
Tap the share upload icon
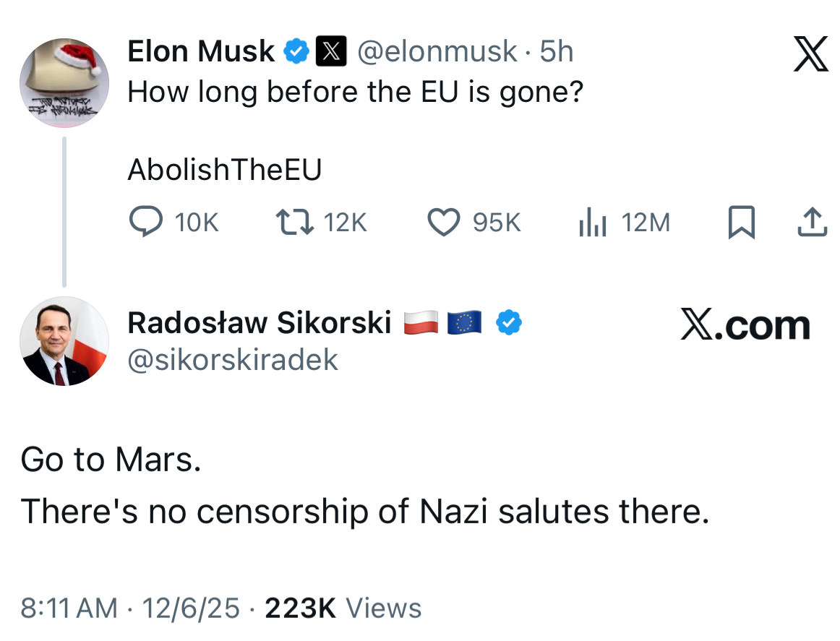pos(811,223)
